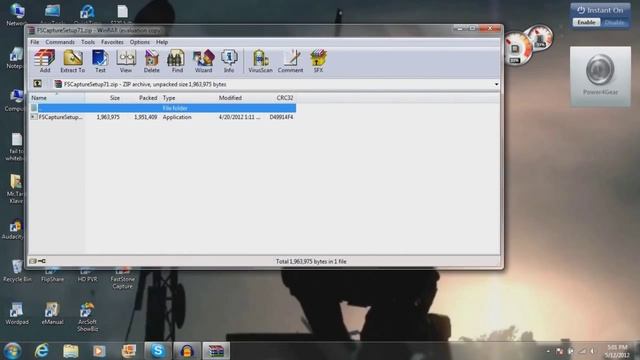Click the Power4Gear gadget power button
The image size is (640, 360).
coord(600,70)
